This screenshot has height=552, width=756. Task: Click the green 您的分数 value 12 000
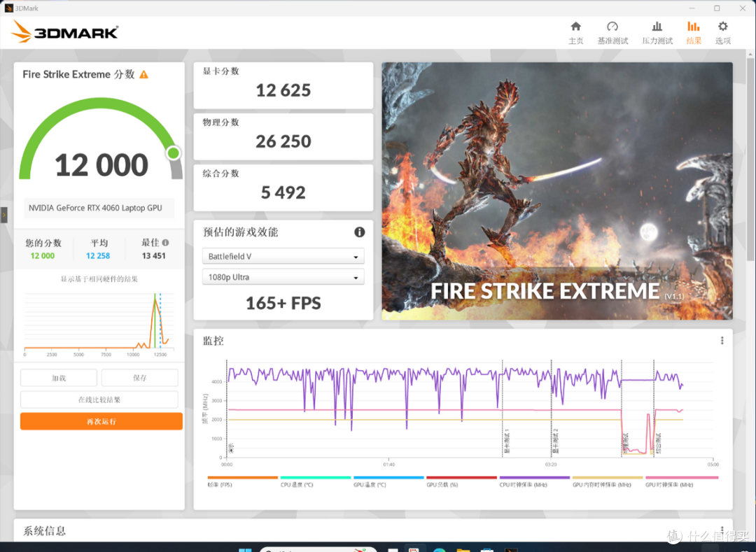43,256
